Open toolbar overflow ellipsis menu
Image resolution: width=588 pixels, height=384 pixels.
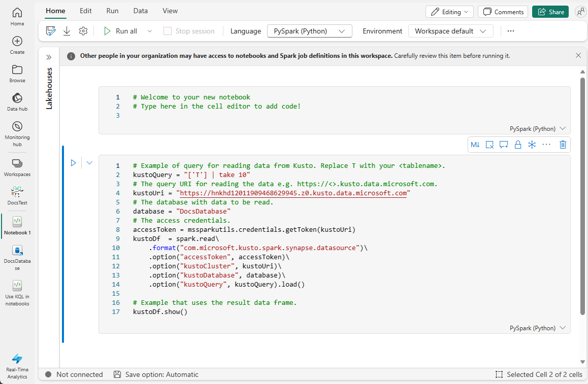pos(511,31)
